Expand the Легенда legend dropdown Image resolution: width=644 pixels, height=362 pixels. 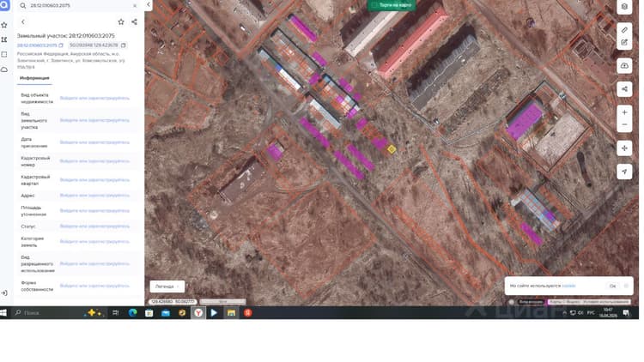click(x=167, y=287)
